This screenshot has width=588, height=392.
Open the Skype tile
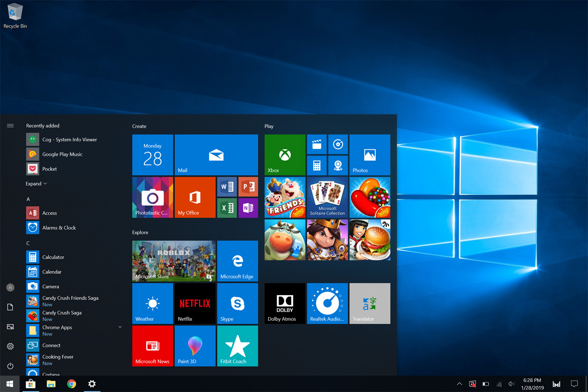click(x=237, y=303)
